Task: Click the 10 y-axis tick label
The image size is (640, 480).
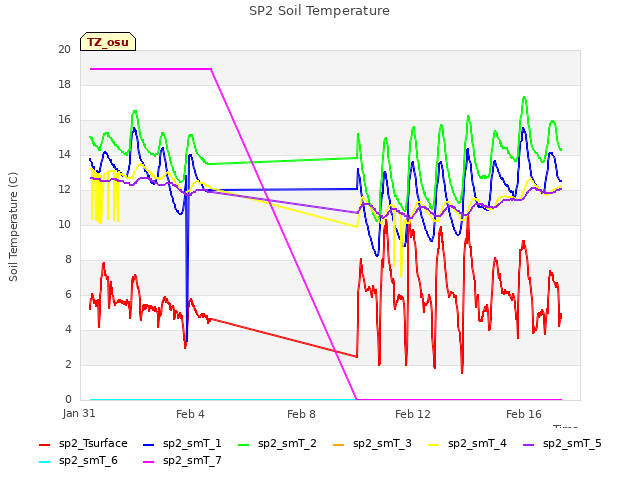Action: tap(64, 224)
